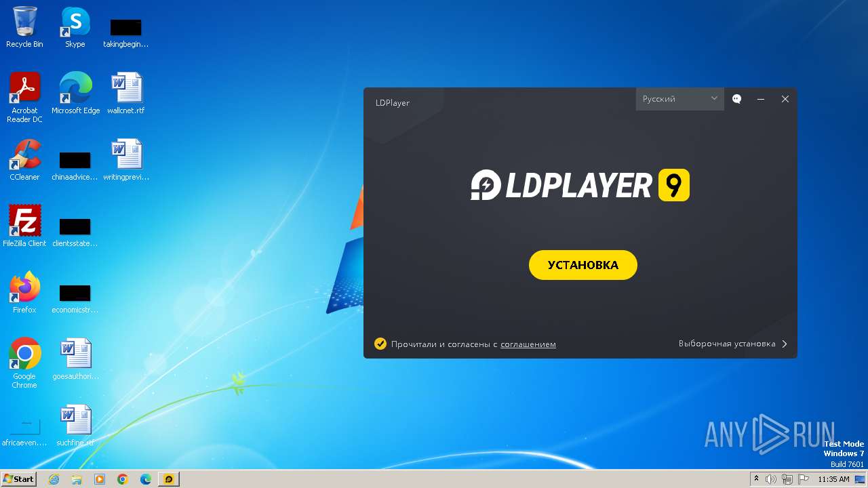
Task: Open Chrome from the taskbar
Action: pos(123,479)
